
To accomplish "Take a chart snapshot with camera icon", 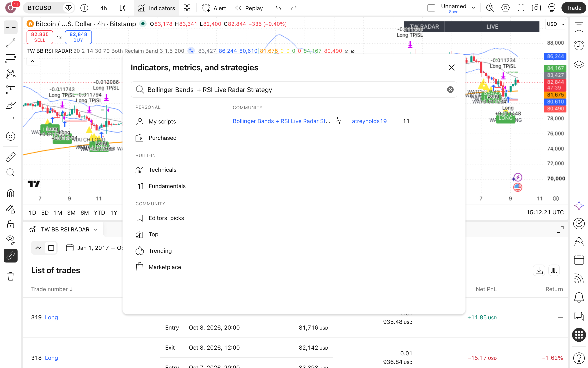I will 536,8.
